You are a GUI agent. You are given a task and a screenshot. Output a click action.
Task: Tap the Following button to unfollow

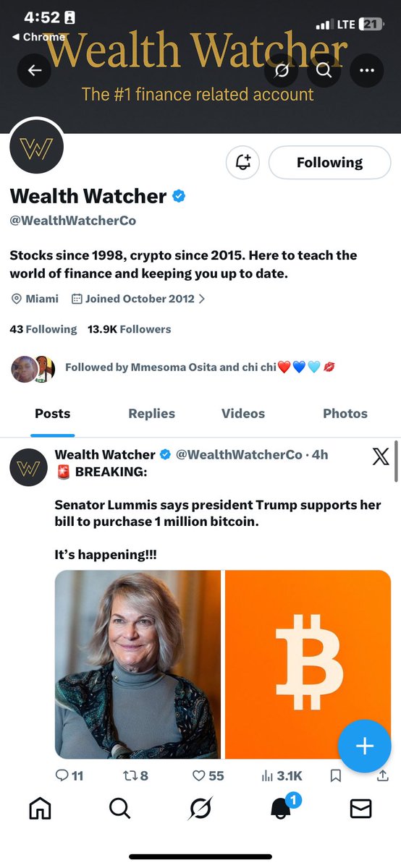329,163
